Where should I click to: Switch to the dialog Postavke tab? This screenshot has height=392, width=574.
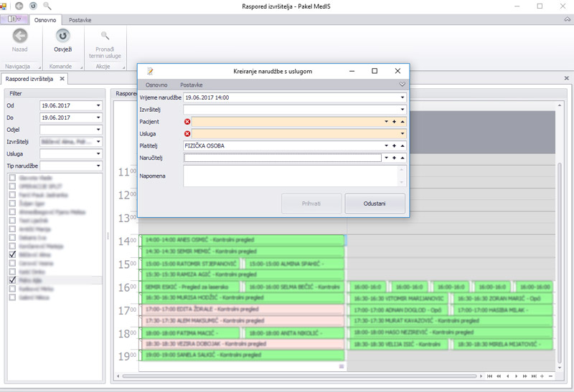click(191, 85)
